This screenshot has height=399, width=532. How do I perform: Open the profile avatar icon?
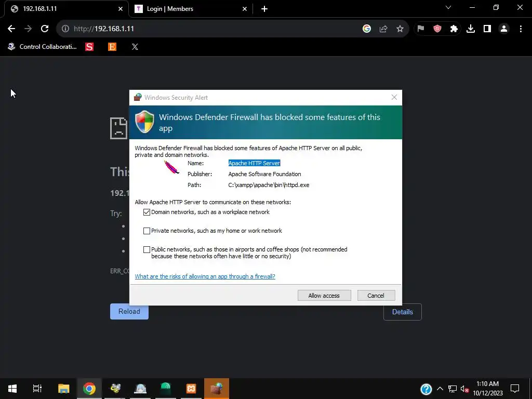pos(504,29)
